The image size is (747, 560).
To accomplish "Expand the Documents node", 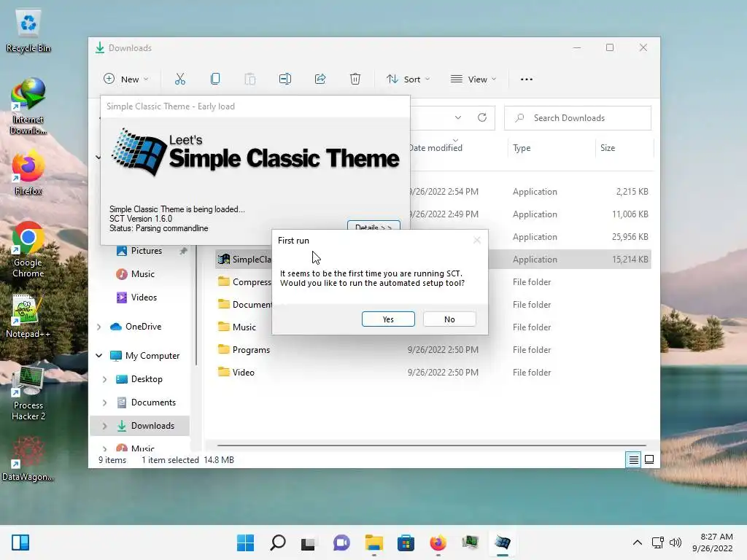I will [x=105, y=402].
